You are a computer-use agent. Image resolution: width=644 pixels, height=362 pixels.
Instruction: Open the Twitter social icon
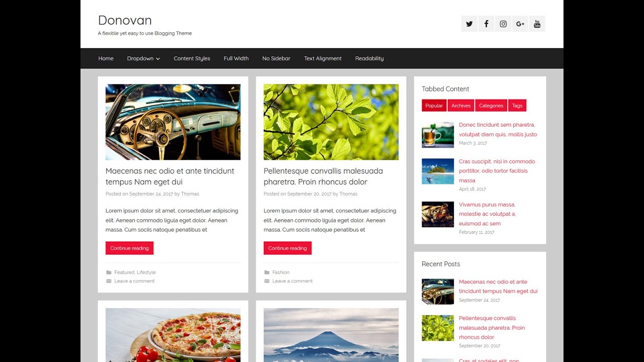tap(469, 24)
